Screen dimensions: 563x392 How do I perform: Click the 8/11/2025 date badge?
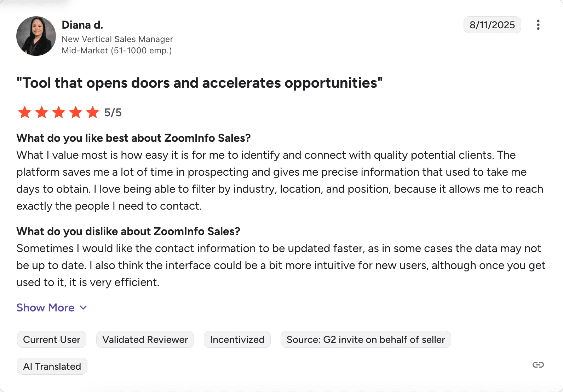coord(492,25)
